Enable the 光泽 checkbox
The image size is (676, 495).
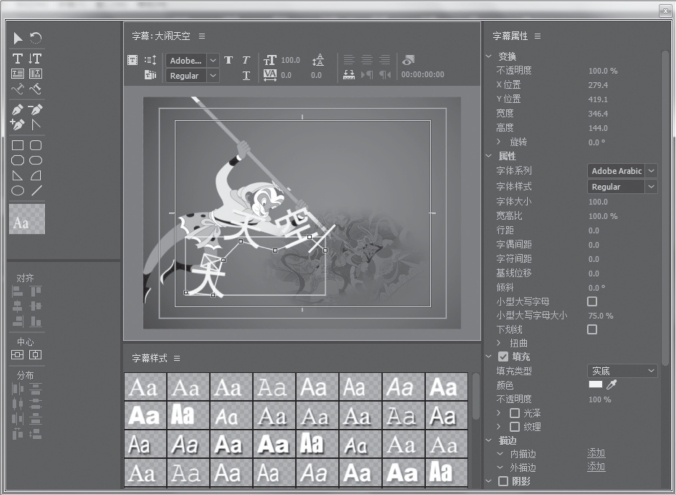coord(514,413)
